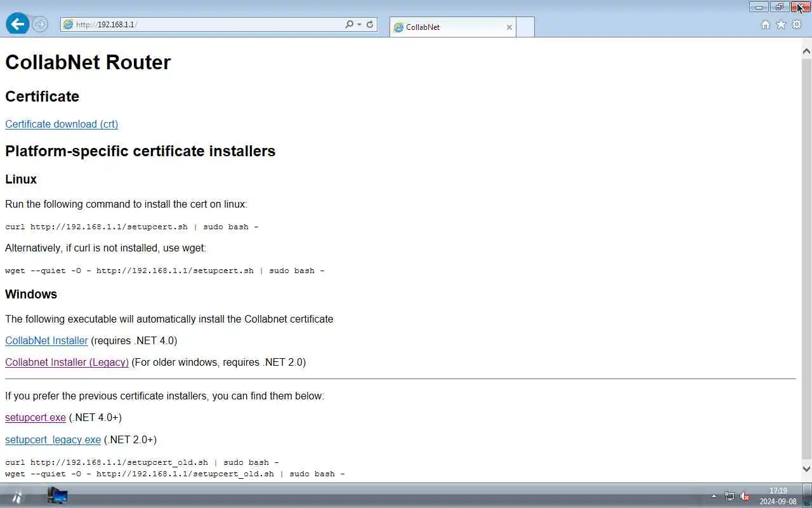Click the address field showing http://192.168.1.1/
812x508 pixels.
pyautogui.click(x=209, y=24)
